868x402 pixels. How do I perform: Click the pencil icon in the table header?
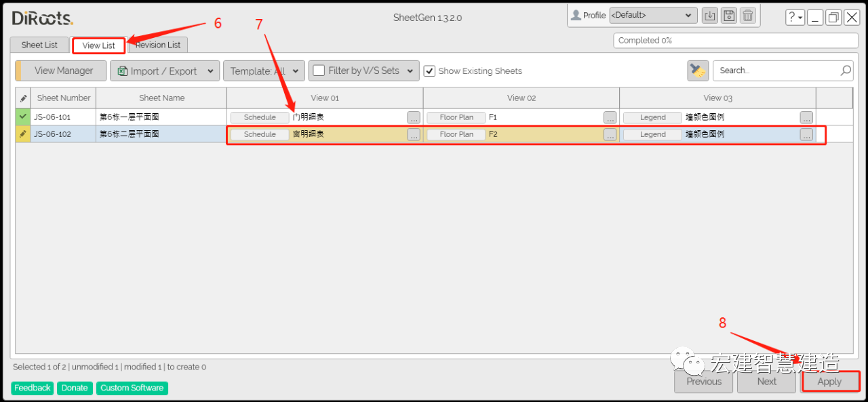coord(23,98)
